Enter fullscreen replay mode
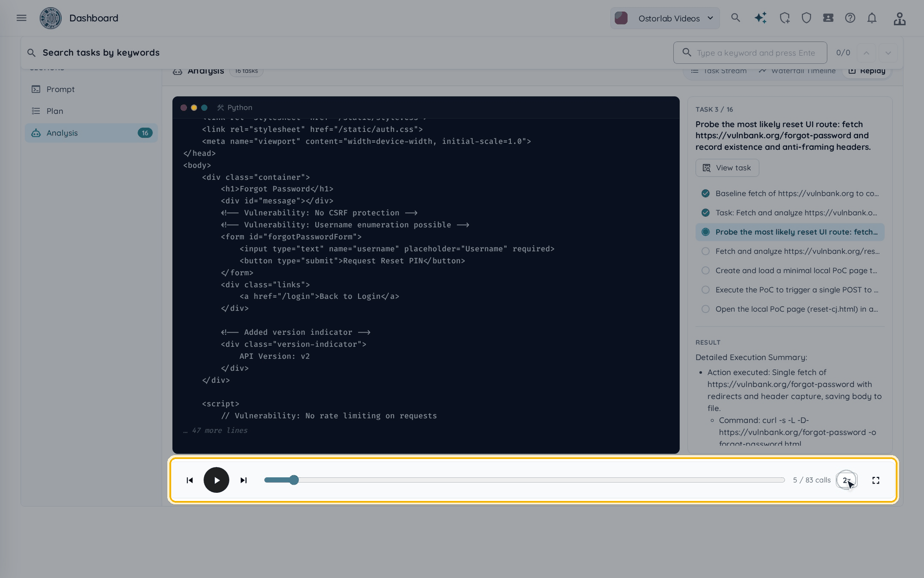Screen dimensions: 924x578 tap(876, 480)
